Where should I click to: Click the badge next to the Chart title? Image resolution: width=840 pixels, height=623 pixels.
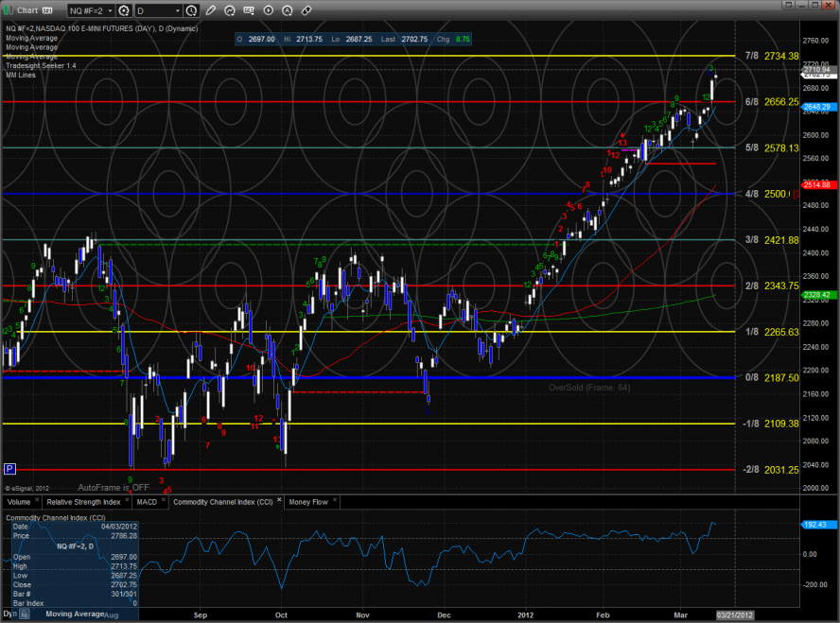coord(49,10)
